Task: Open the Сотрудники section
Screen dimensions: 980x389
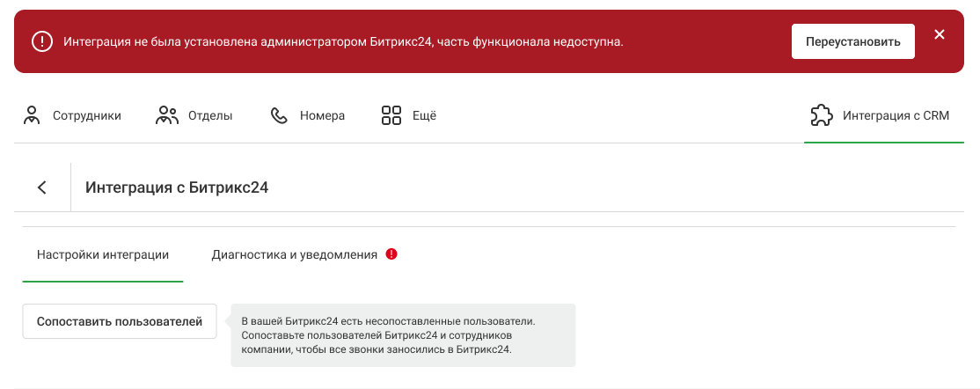Action: pos(86,115)
